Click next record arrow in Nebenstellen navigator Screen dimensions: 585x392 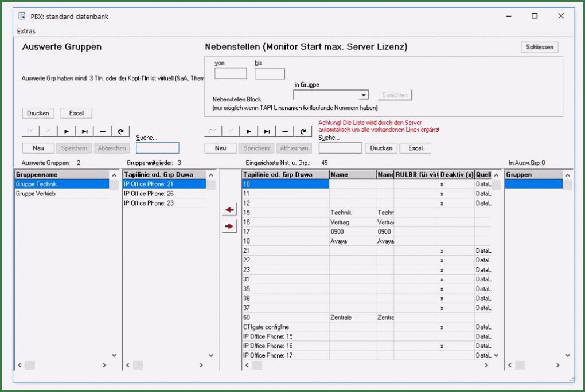click(249, 132)
